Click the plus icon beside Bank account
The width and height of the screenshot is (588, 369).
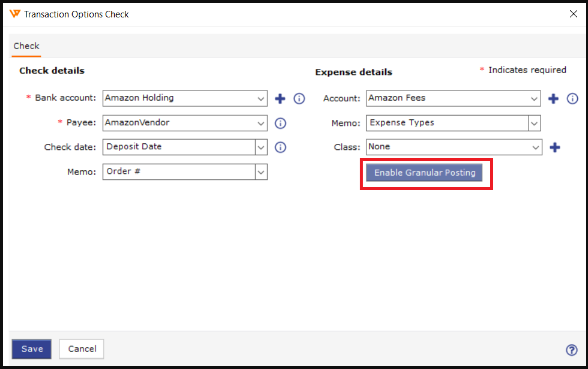pos(280,98)
